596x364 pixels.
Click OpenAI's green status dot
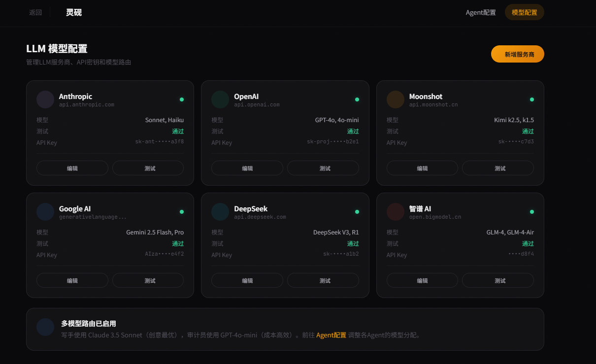click(x=357, y=99)
